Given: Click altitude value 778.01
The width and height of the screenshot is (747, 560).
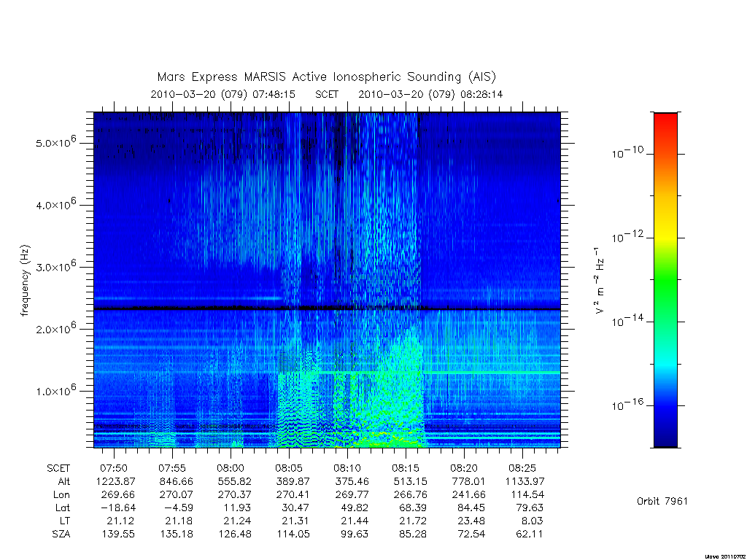Looking at the screenshot, I should (468, 481).
